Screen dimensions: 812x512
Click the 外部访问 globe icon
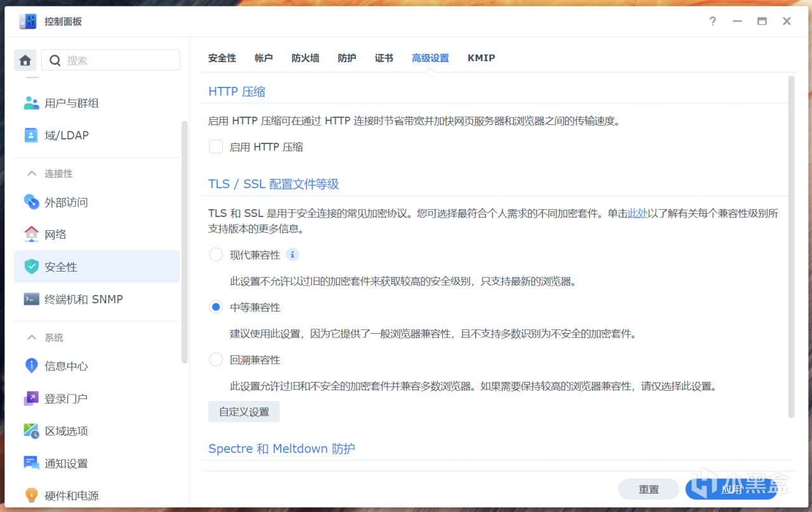31,202
